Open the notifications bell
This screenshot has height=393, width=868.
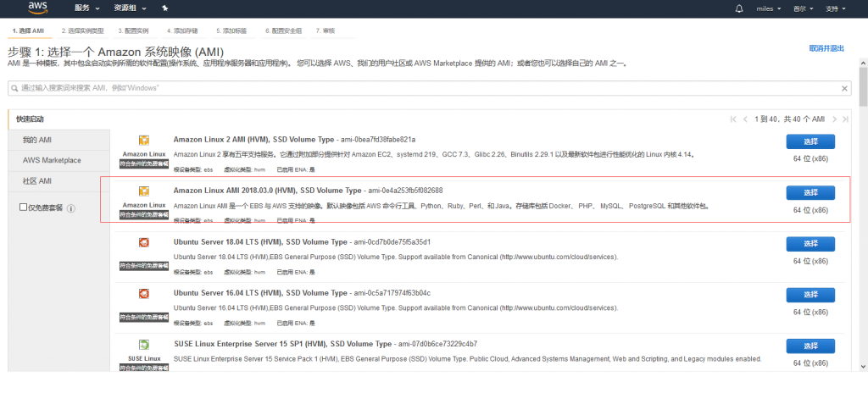tap(739, 8)
